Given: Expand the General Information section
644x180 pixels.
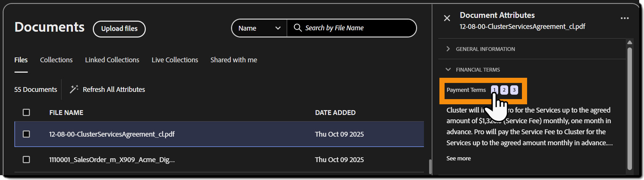Looking at the screenshot, I should pyautogui.click(x=448, y=49).
